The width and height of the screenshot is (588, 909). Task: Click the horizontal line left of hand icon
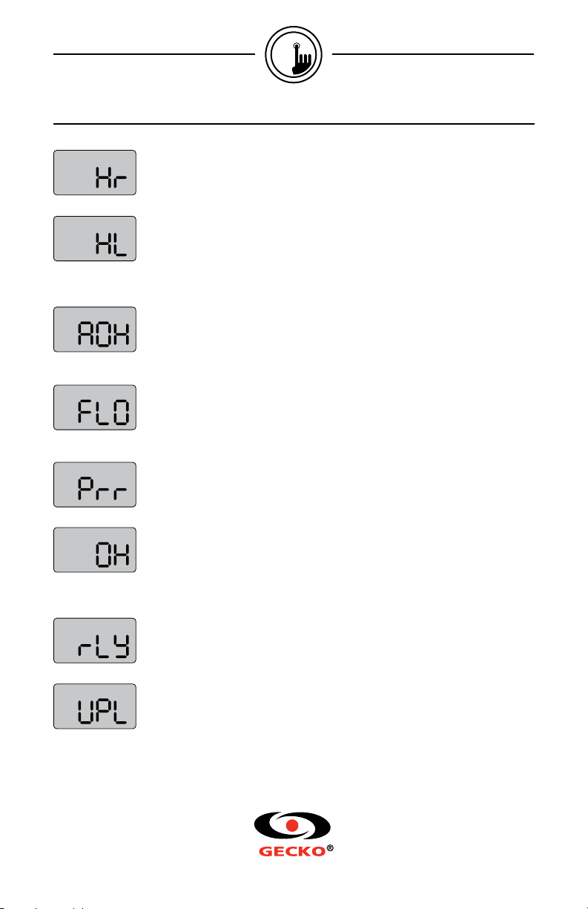[x=154, y=54]
